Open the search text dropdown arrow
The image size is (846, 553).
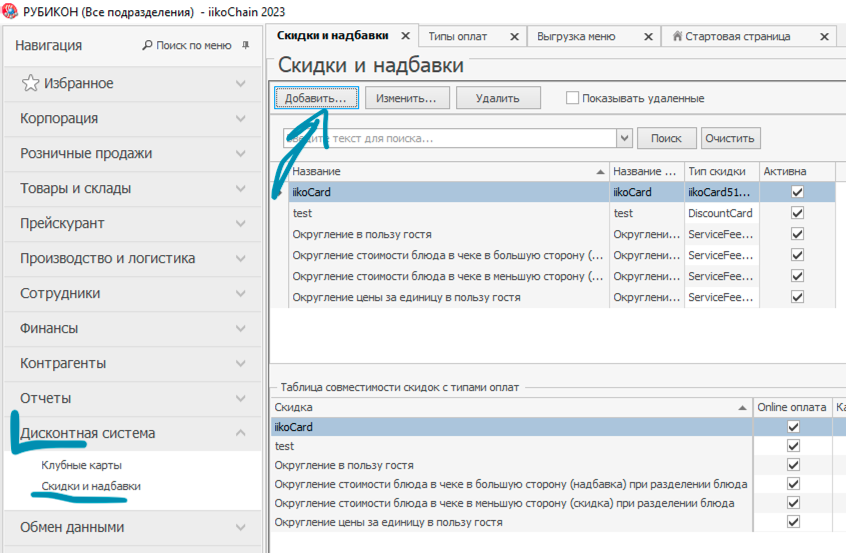point(626,138)
